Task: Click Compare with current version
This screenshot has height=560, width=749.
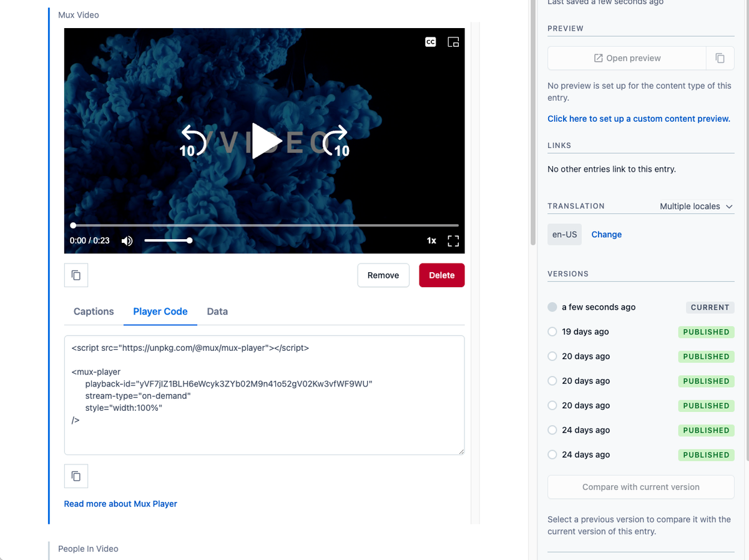Action: [640, 487]
